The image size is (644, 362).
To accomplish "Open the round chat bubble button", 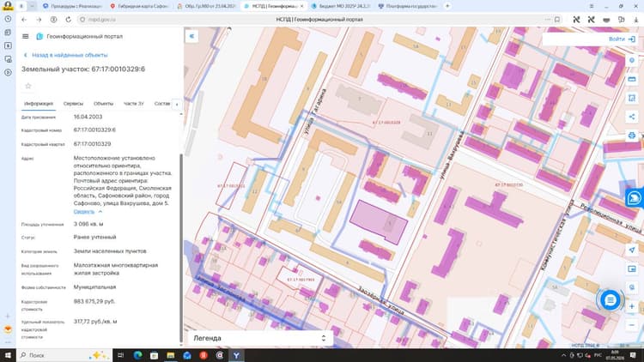I will point(610,300).
